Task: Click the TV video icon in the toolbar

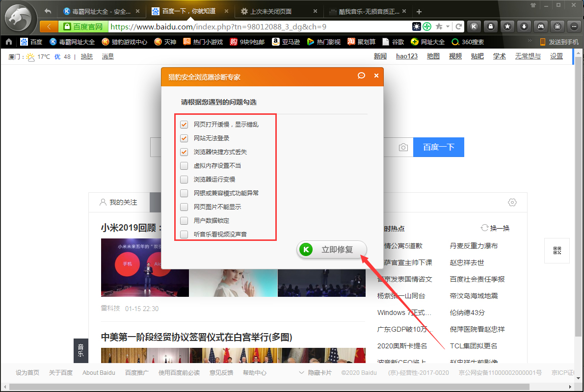Action: [557, 26]
